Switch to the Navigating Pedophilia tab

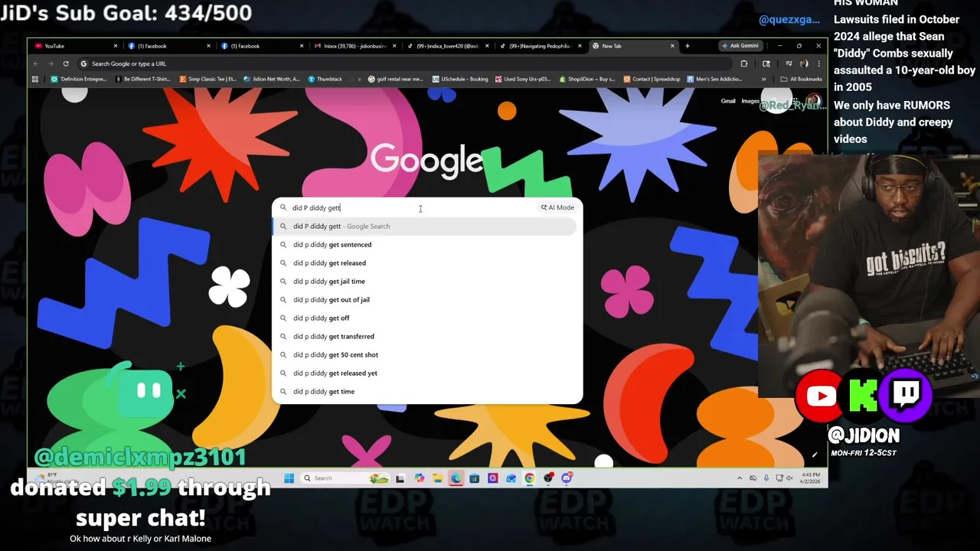click(541, 46)
